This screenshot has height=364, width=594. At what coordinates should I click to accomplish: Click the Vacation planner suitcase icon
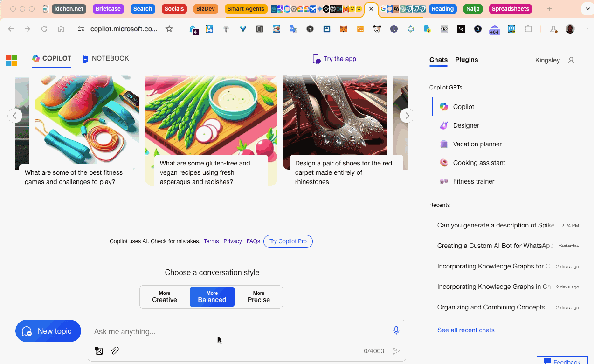click(x=444, y=144)
